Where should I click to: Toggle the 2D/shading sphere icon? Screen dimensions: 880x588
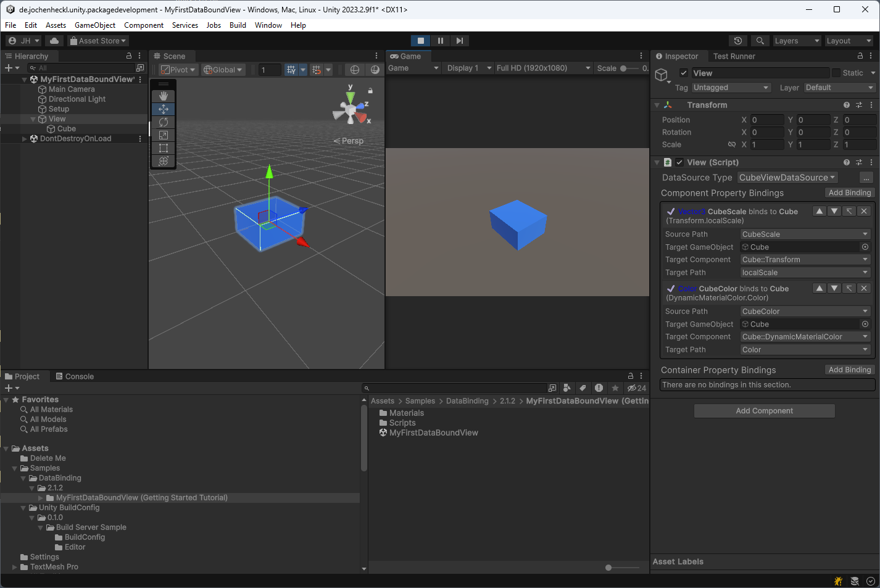[375, 70]
